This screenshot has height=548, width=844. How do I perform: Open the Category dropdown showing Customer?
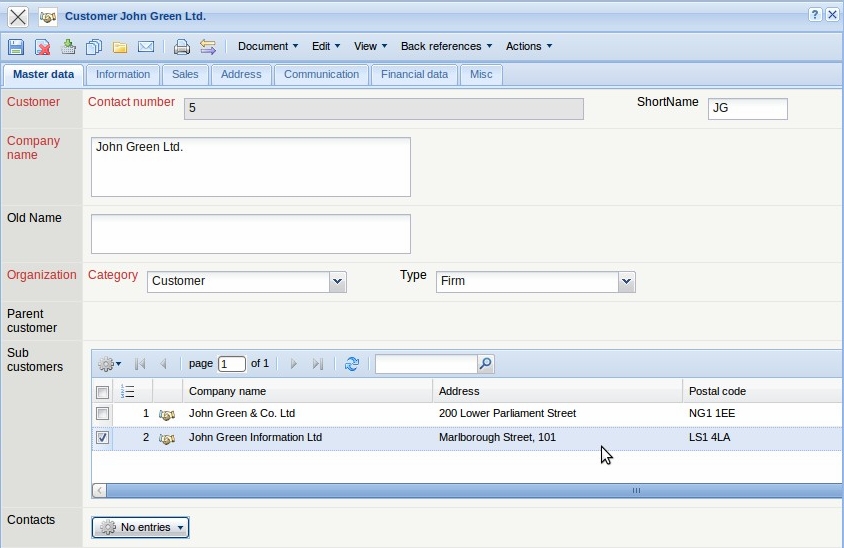pos(337,282)
